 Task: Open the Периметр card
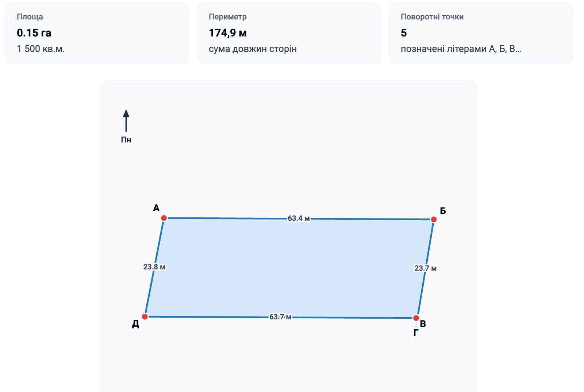tap(289, 34)
